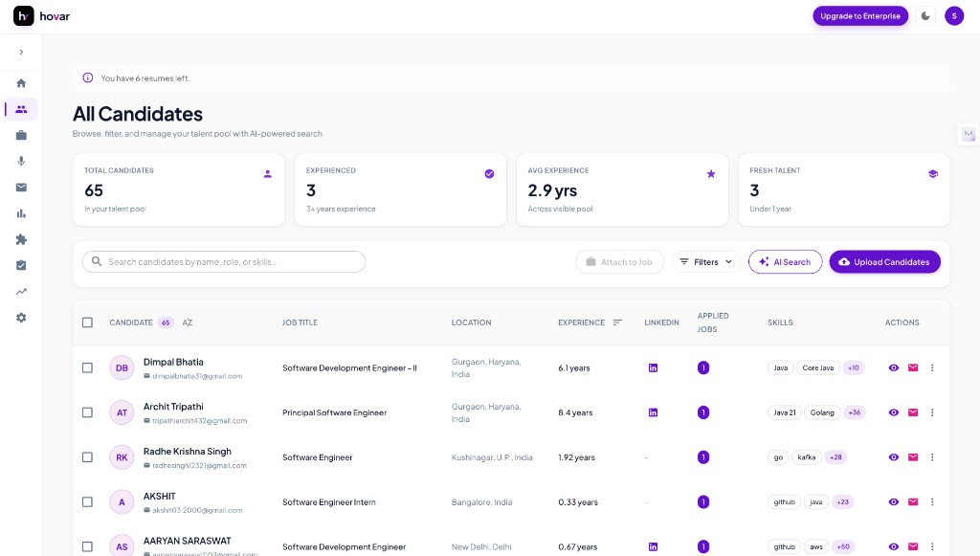Viewport: 980px width, 556px height.
Task: Check the AKSHIT row checkbox
Action: coord(87,501)
